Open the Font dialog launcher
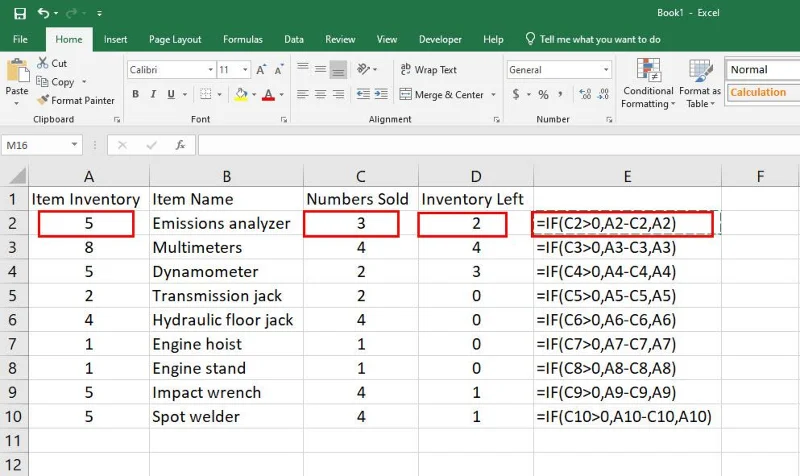The image size is (800, 476). click(283, 119)
